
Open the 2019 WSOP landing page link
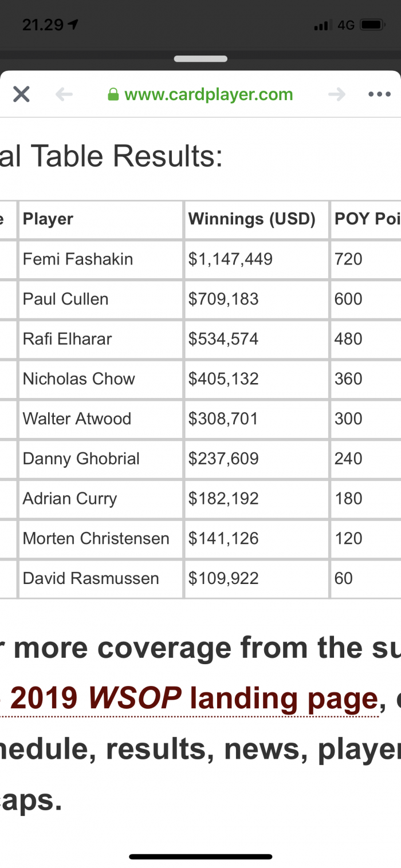(194, 698)
